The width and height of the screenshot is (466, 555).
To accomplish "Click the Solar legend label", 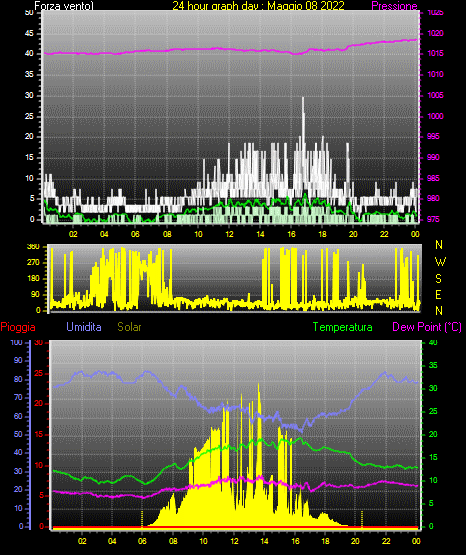I will (x=129, y=327).
